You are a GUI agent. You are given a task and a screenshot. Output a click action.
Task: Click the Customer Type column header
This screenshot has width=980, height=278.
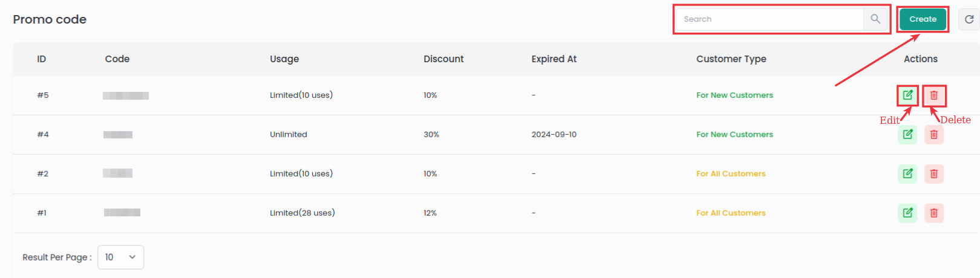click(731, 59)
